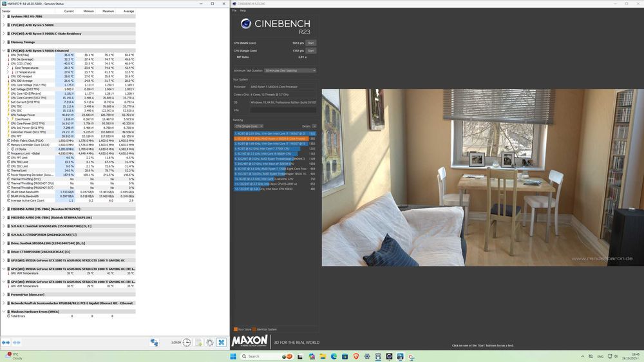The image size is (644, 362).
Task: Open the Cinebench Help menu
Action: coord(243,11)
